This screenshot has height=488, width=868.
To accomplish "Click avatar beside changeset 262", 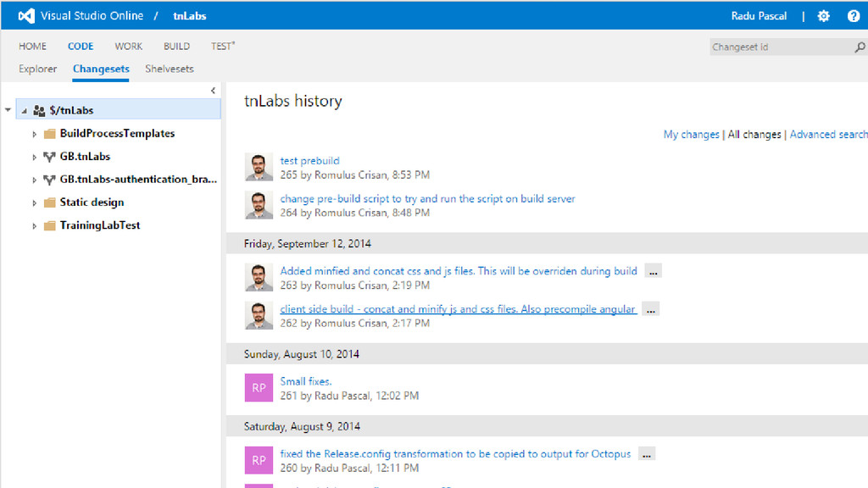I will click(259, 315).
